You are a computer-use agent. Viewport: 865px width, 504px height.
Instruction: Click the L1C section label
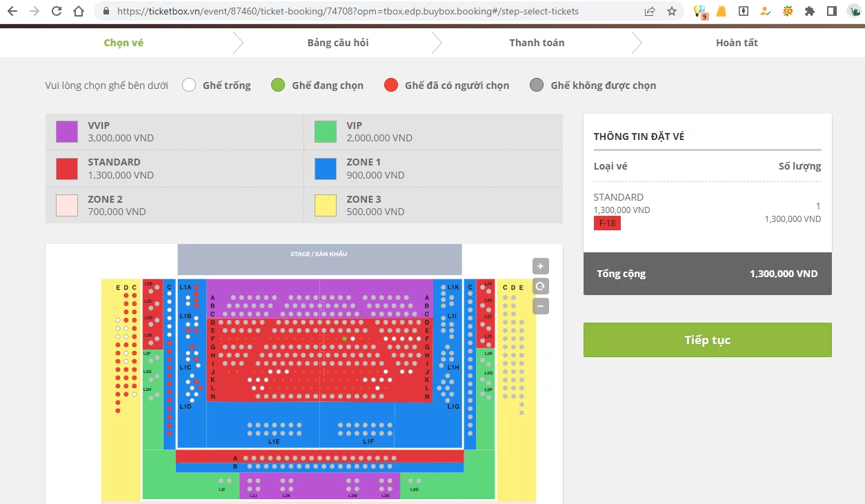186,367
